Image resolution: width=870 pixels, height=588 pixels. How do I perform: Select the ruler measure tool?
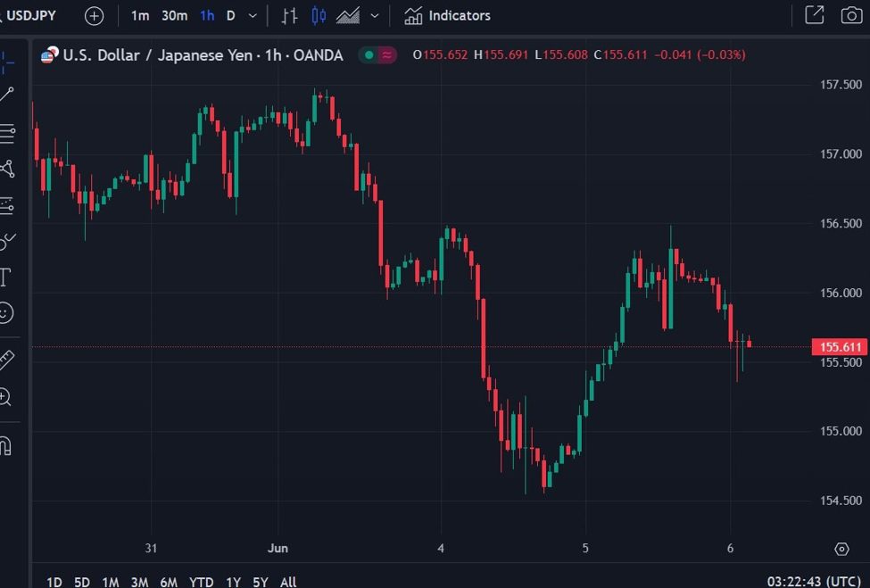(x=6, y=360)
